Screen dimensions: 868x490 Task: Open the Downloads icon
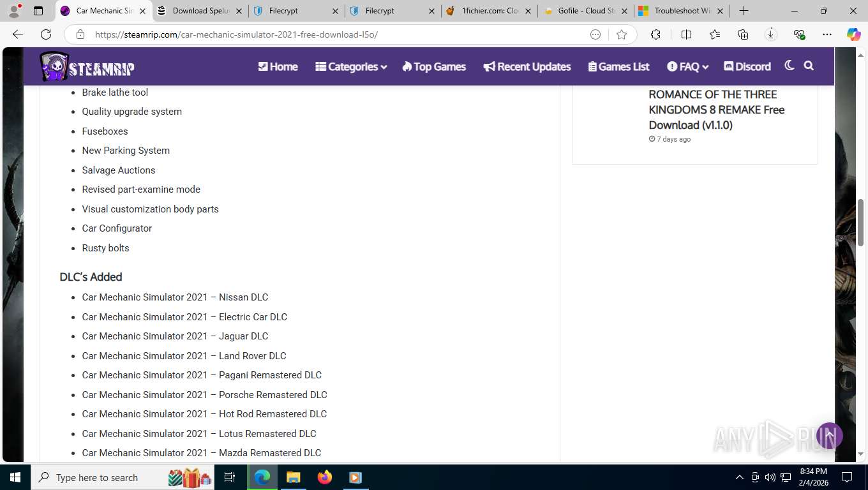click(x=771, y=34)
